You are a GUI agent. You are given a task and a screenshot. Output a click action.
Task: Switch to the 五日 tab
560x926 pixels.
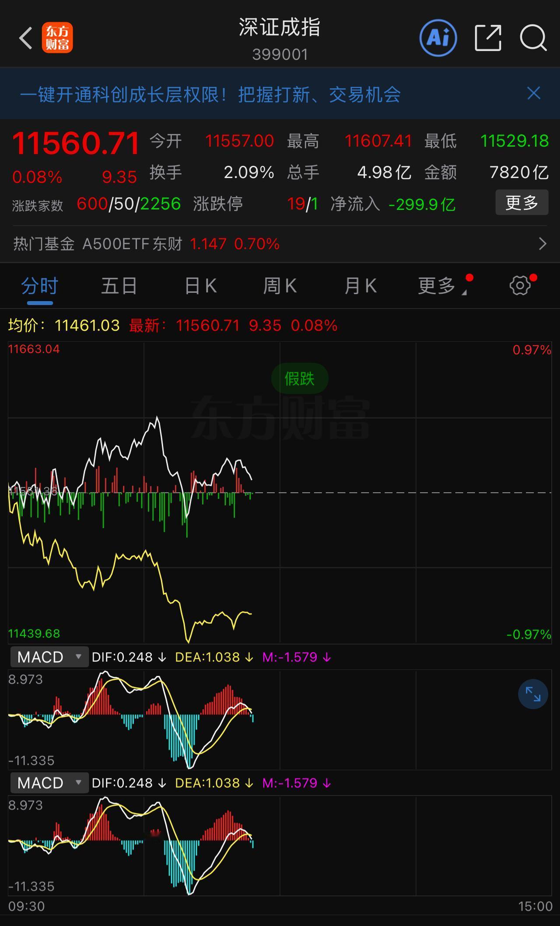(x=119, y=286)
